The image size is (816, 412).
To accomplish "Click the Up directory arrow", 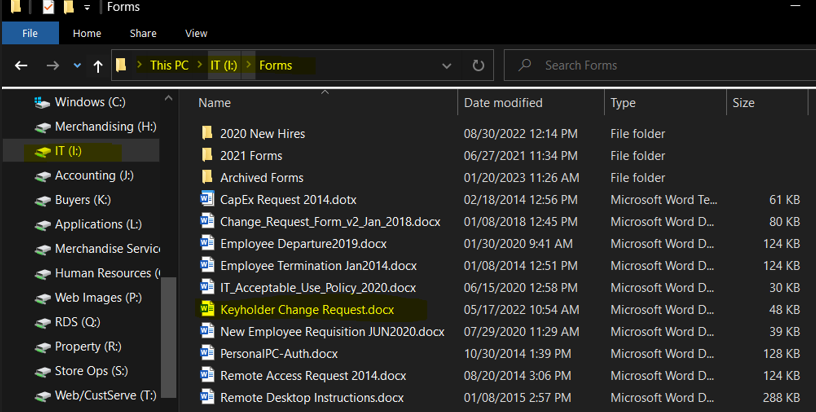I will [98, 66].
